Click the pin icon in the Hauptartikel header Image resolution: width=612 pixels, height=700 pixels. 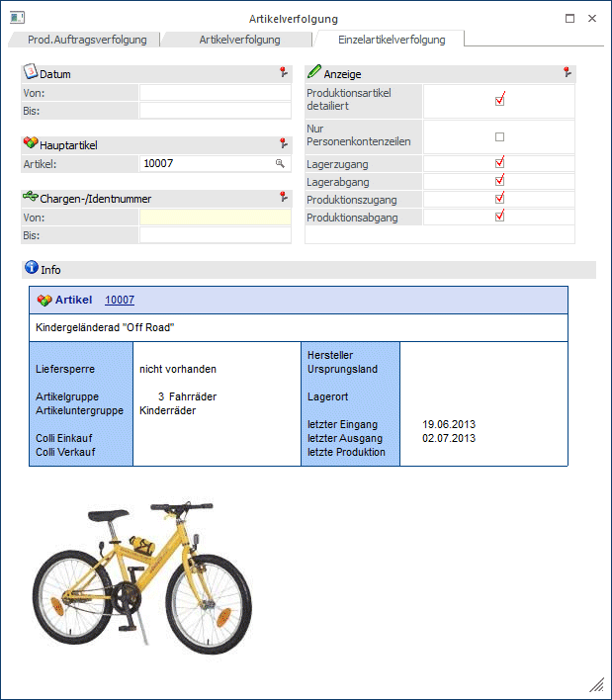(284, 143)
